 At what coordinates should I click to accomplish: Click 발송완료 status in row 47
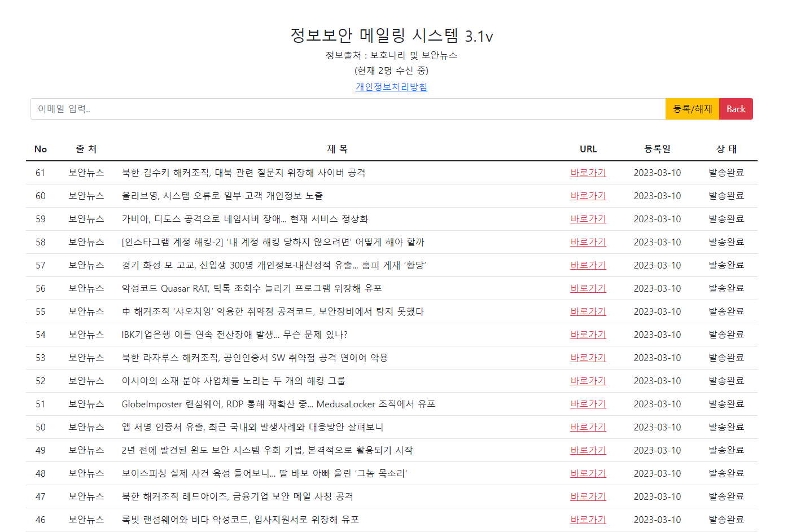click(727, 496)
